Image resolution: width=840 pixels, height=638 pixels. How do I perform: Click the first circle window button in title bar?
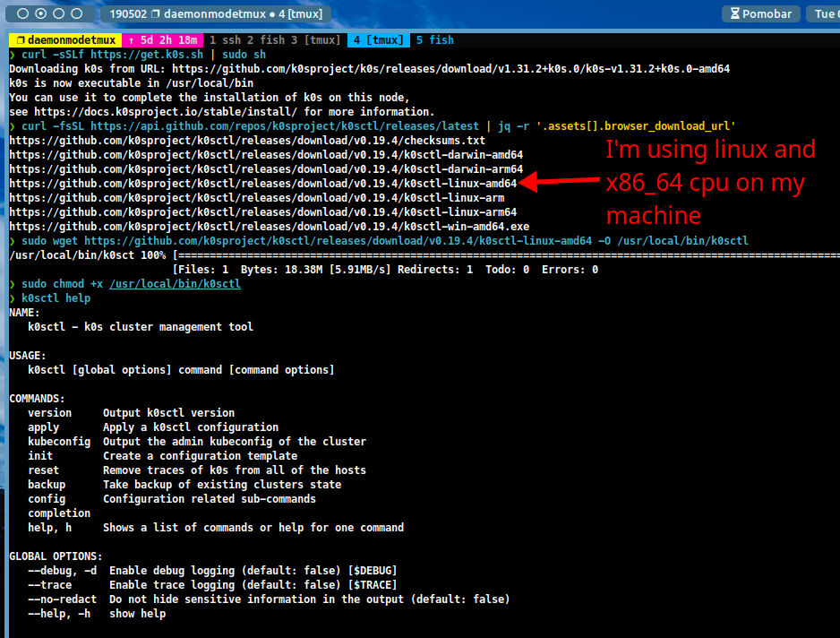tap(23, 13)
